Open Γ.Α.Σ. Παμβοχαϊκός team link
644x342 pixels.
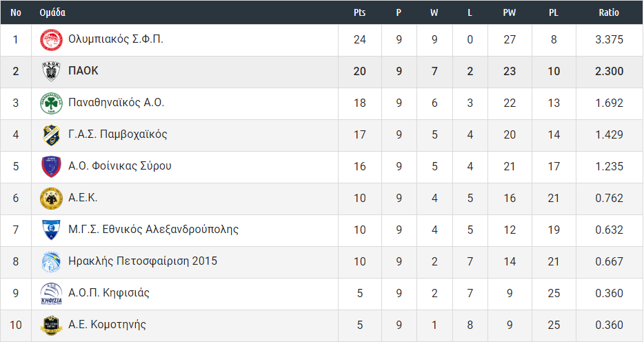click(x=118, y=134)
